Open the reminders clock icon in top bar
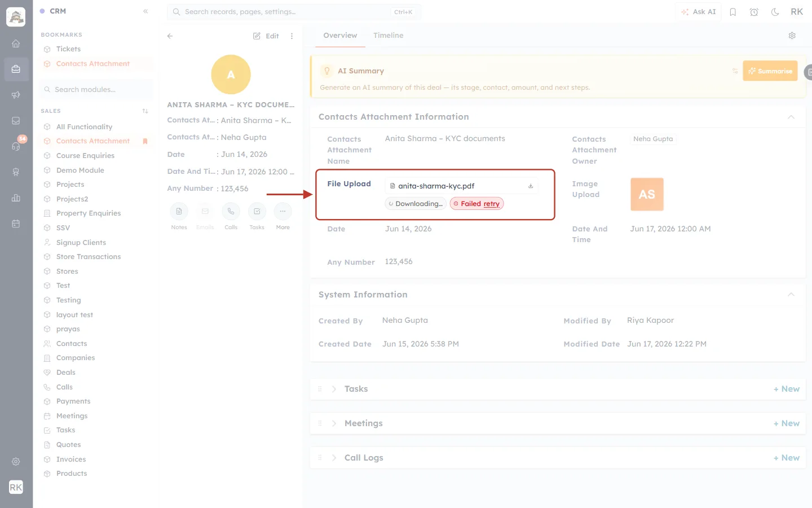The height and width of the screenshot is (508, 812). click(754, 12)
